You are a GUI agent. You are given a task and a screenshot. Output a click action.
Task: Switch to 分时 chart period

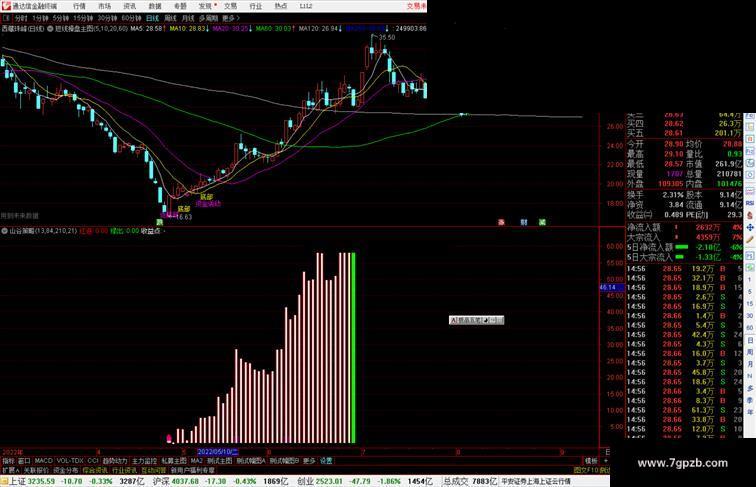coord(21,18)
